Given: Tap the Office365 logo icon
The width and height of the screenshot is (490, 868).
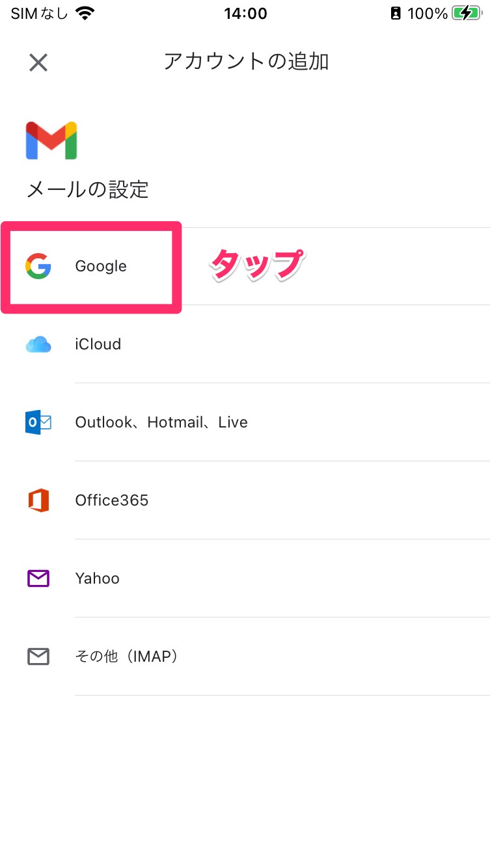Looking at the screenshot, I should pyautogui.click(x=38, y=500).
